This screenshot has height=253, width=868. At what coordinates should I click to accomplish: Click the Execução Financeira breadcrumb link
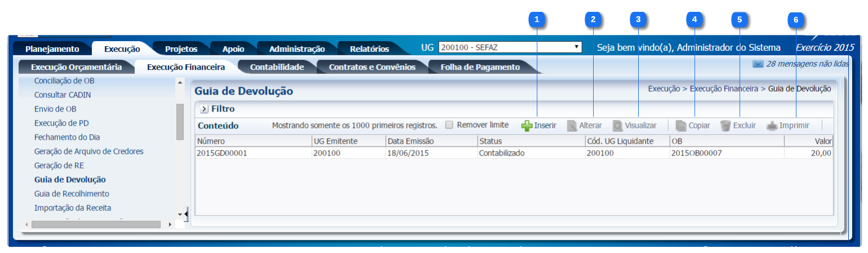click(724, 88)
